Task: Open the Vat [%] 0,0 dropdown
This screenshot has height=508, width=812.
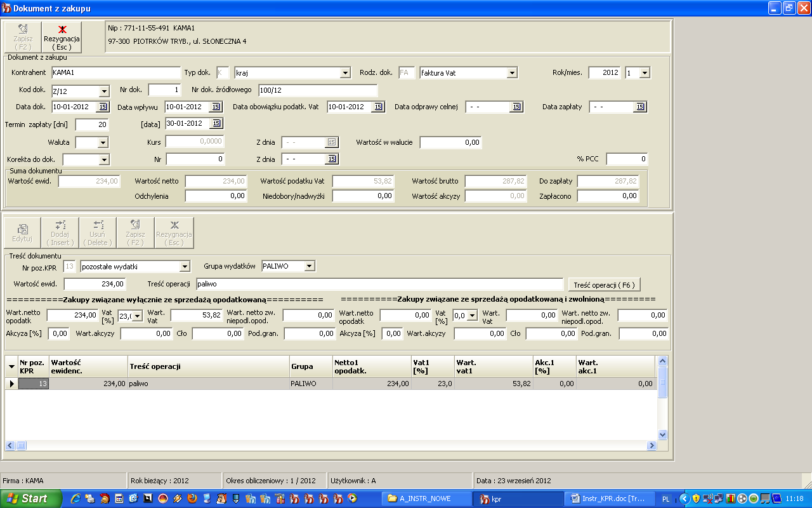Action: click(472, 316)
